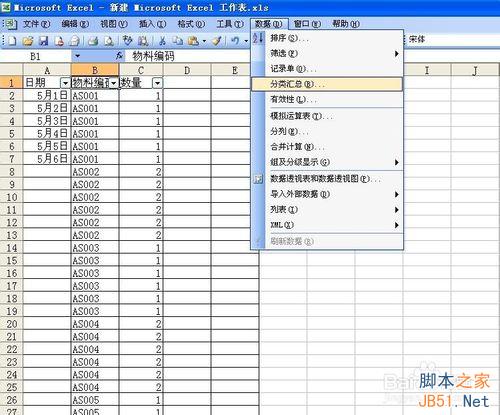Open the 窗口(W) menu

tap(307, 24)
